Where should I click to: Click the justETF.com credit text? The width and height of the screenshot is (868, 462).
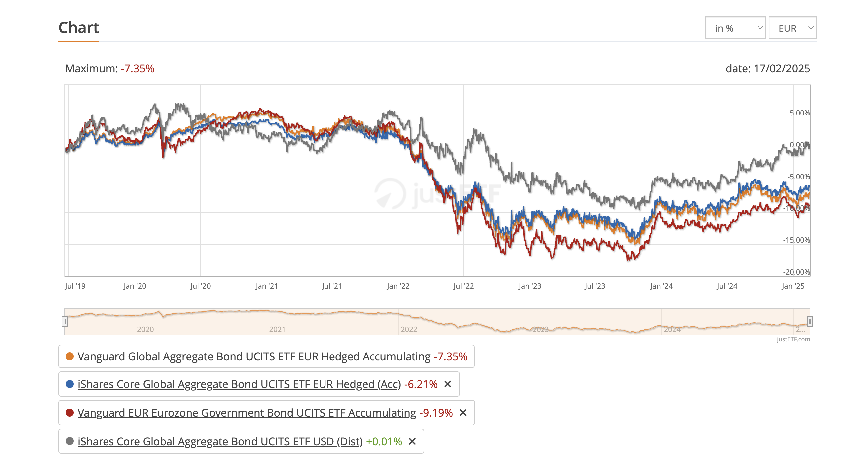[793, 339]
